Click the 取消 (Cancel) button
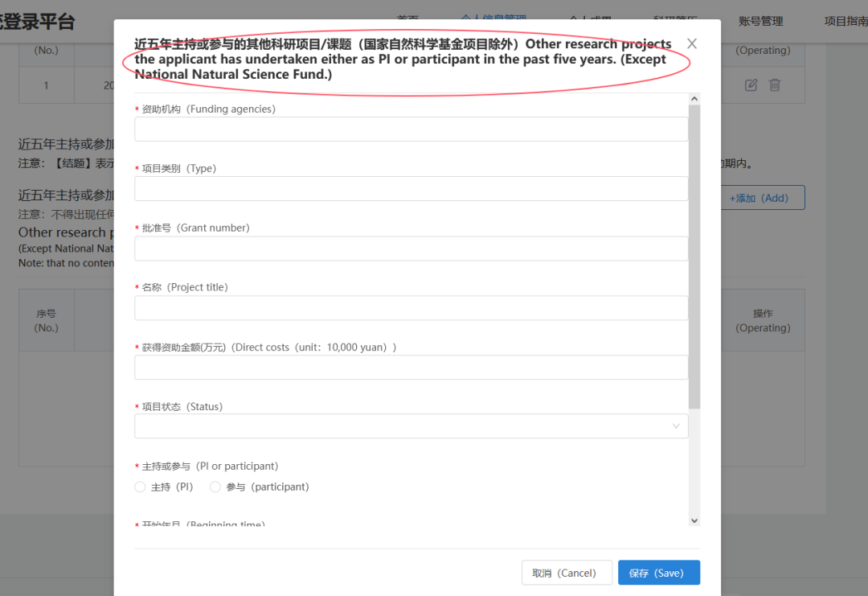This screenshot has height=596, width=868. pos(567,573)
